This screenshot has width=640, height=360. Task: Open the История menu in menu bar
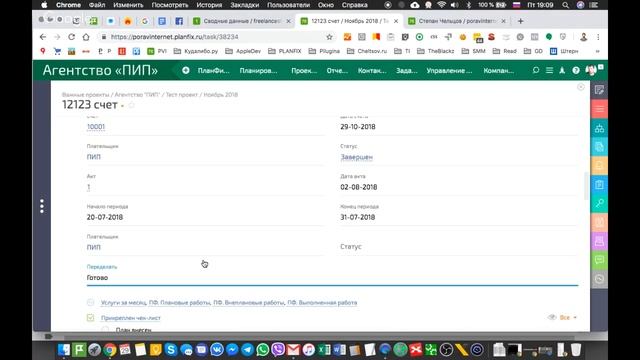pyautogui.click(x=209, y=5)
